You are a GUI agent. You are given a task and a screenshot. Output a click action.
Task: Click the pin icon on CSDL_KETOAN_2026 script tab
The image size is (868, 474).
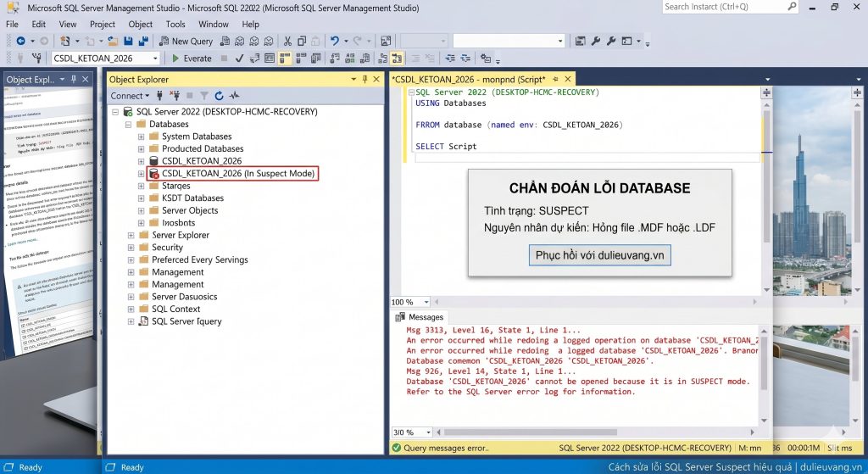pos(555,79)
